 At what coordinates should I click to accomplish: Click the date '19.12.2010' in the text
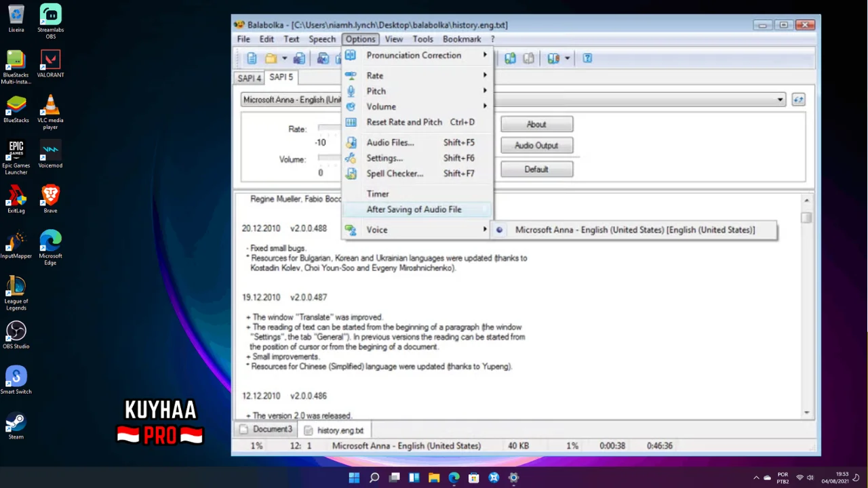point(261,298)
